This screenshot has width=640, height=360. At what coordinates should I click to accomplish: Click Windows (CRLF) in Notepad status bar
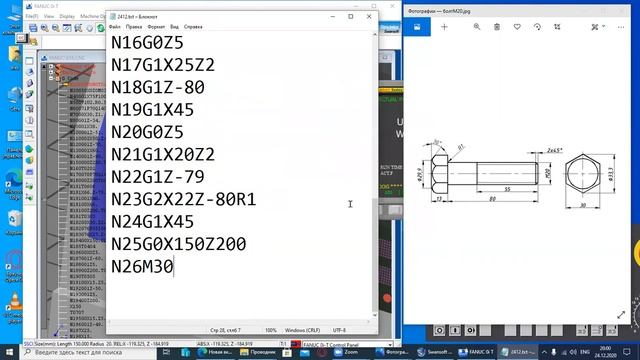302,330
